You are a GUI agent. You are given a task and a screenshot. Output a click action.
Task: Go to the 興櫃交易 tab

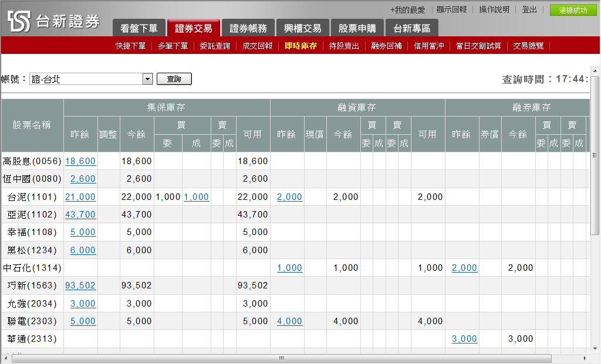coord(303,28)
